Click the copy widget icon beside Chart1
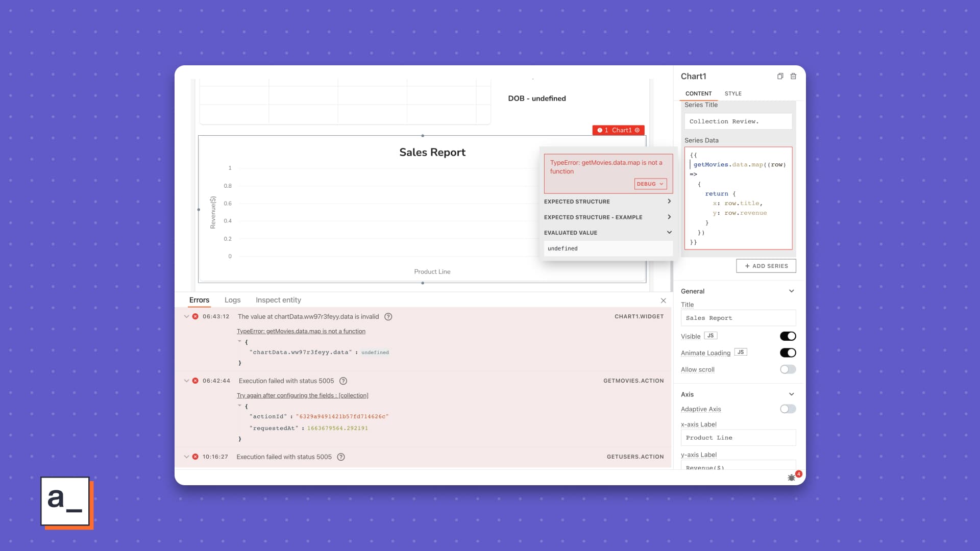 point(780,77)
